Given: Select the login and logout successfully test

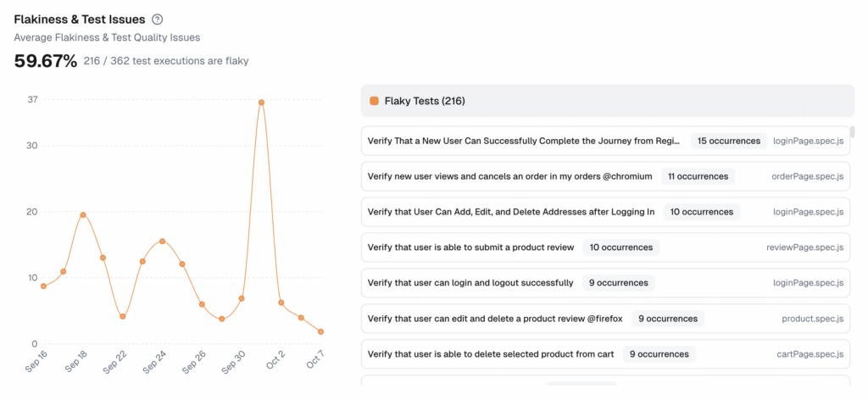Looking at the screenshot, I should pyautogui.click(x=470, y=283).
